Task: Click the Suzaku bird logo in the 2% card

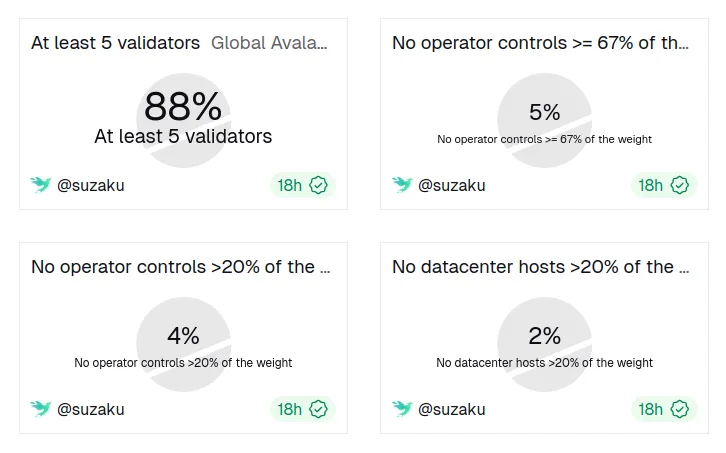Action: click(x=402, y=409)
